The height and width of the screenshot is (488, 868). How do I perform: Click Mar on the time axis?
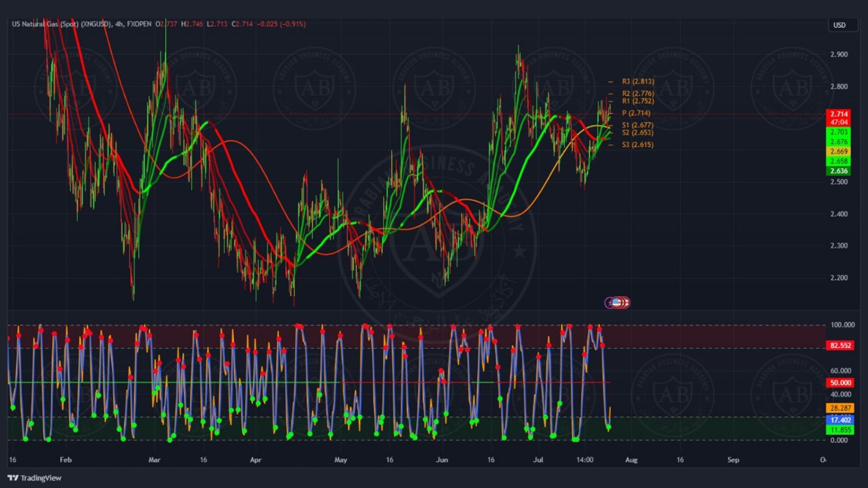click(154, 460)
